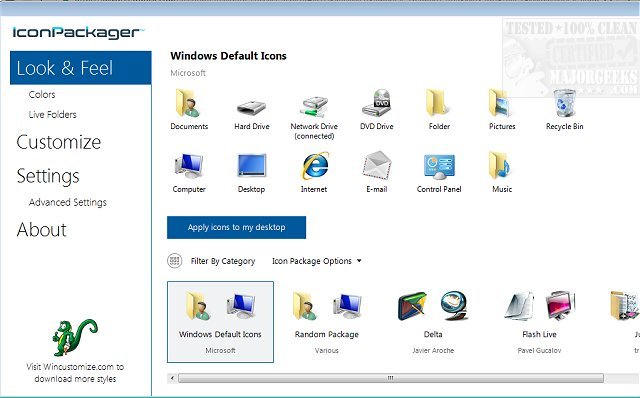Click the Pavel Gucalov author name
This screenshot has width=640, height=398.
click(539, 350)
